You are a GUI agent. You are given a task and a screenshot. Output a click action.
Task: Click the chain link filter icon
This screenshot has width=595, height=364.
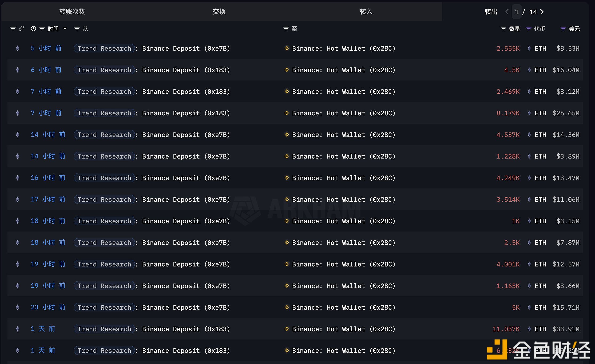[x=22, y=28]
